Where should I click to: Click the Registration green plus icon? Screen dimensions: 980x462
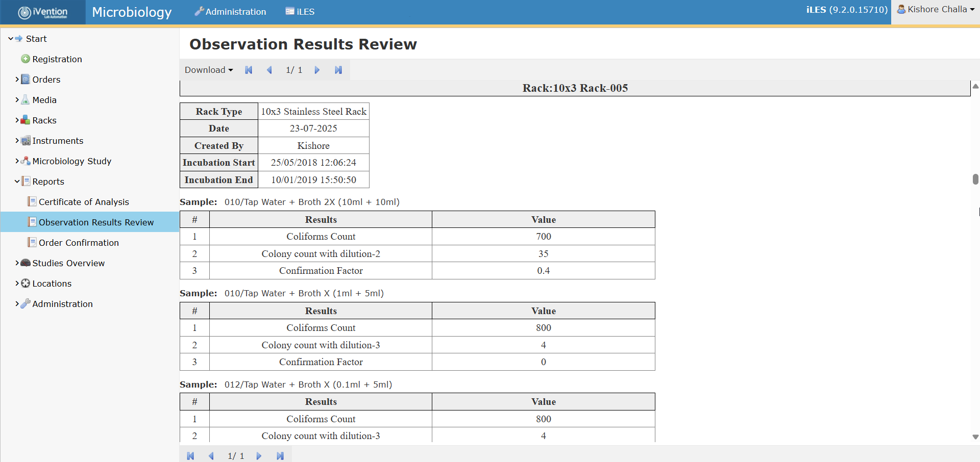point(26,59)
